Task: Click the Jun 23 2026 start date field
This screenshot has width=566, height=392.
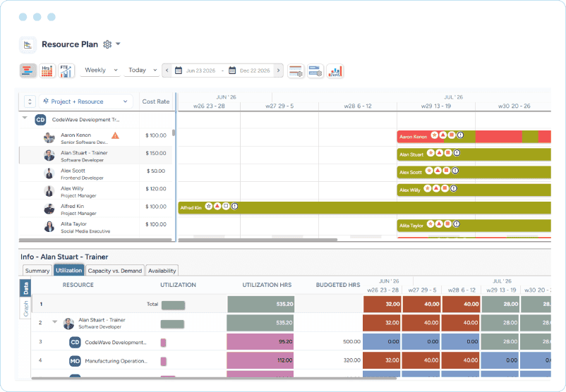Action: [x=200, y=71]
